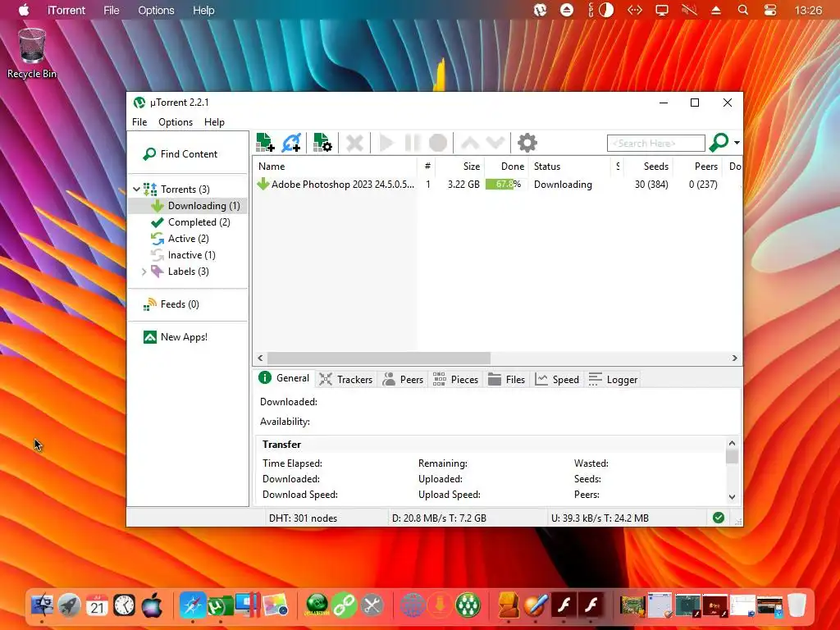The width and height of the screenshot is (840, 630).
Task: Sort by the Size column header
Action: tap(459, 167)
